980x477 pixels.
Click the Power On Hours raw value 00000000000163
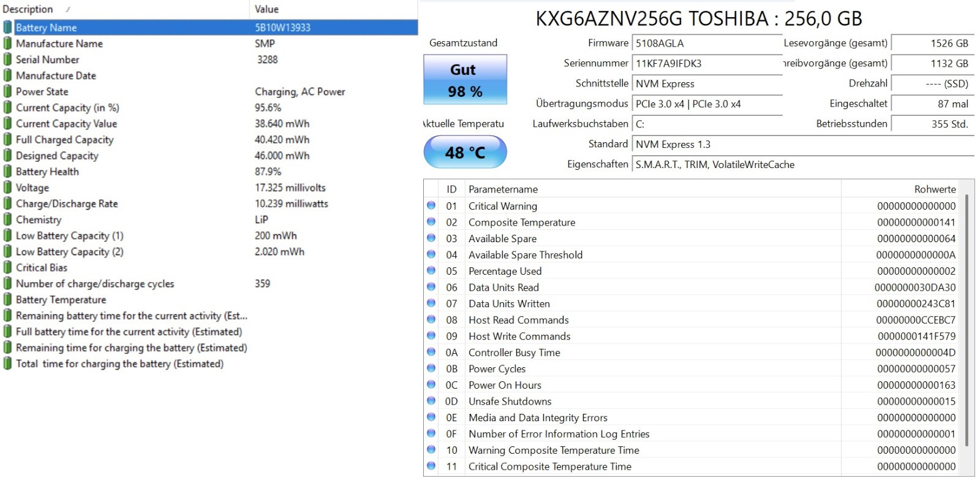pyautogui.click(x=916, y=384)
